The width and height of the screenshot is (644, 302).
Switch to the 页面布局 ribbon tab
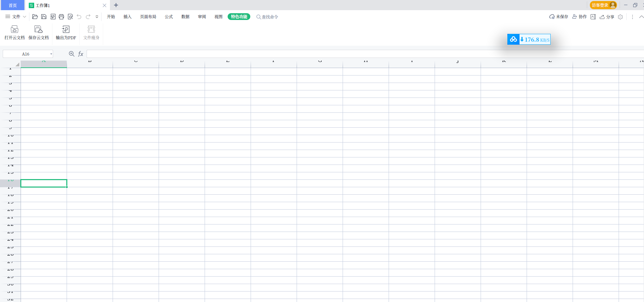(148, 17)
